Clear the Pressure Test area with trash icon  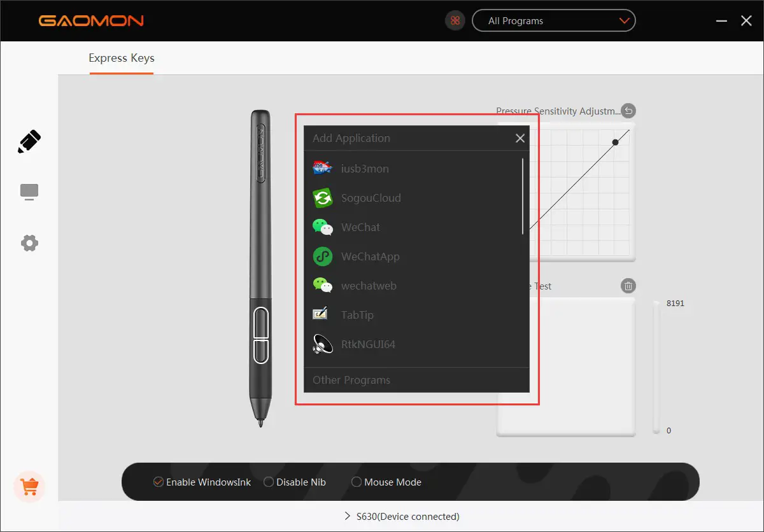(628, 285)
